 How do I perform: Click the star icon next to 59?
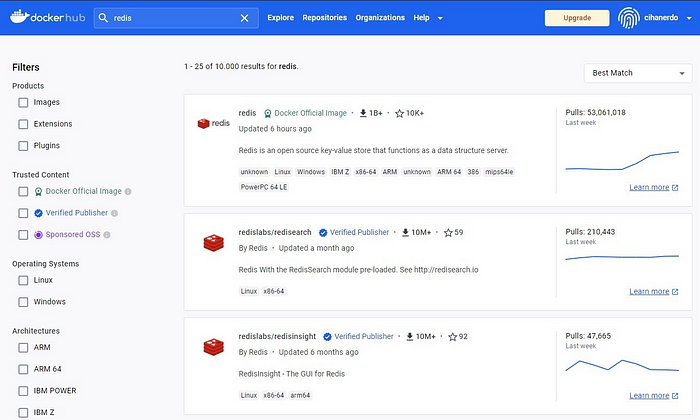pos(448,233)
